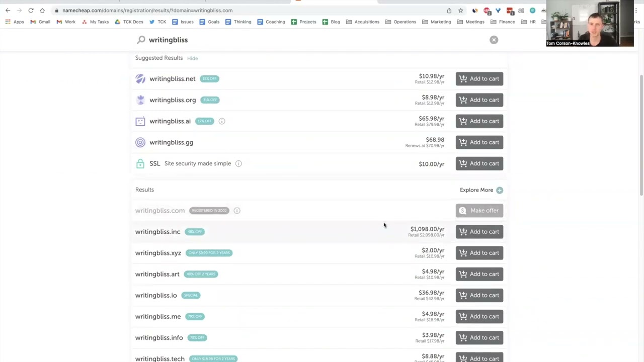Expand the Finance bookmark folder
Image resolution: width=644 pixels, height=362 pixels.
(x=503, y=22)
